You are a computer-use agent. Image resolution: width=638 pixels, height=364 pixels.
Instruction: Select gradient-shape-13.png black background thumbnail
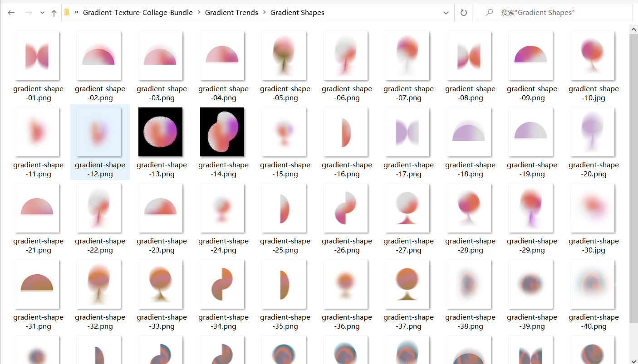click(161, 132)
